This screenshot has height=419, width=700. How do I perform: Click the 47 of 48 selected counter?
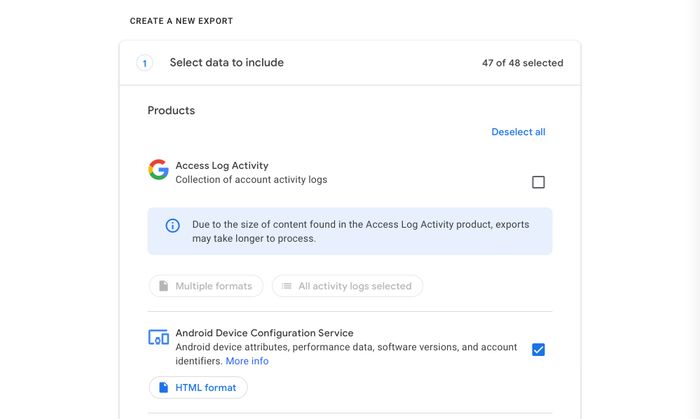522,63
